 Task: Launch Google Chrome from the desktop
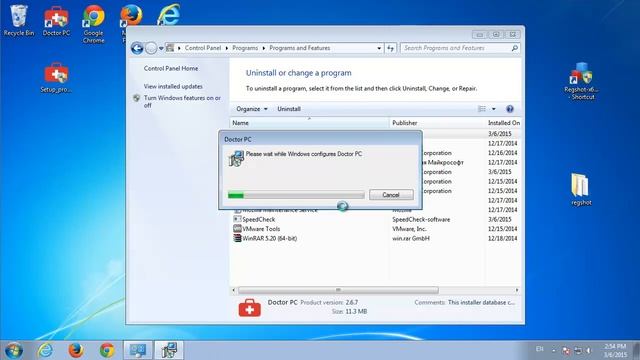[x=93, y=24]
